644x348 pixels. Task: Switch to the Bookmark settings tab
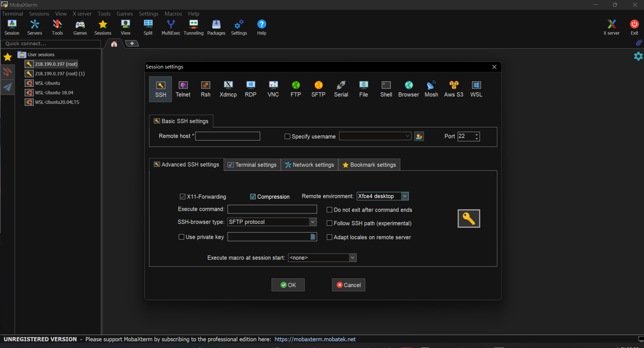click(369, 165)
